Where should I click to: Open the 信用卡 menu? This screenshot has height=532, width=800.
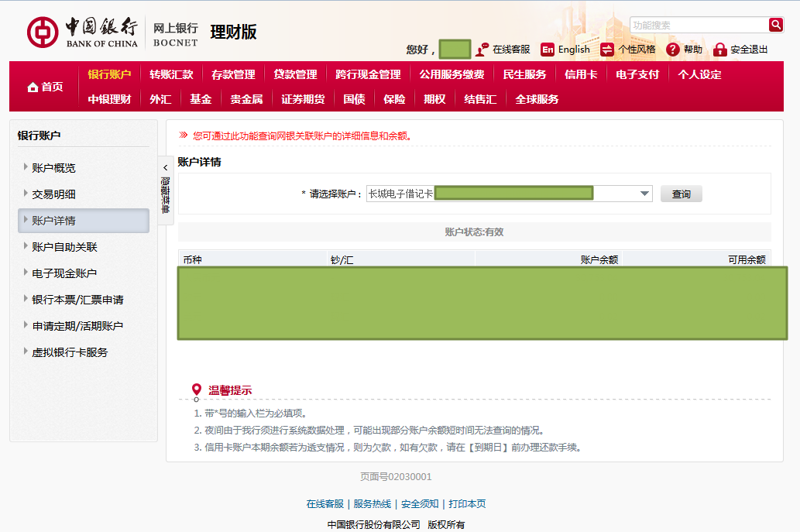(581, 74)
